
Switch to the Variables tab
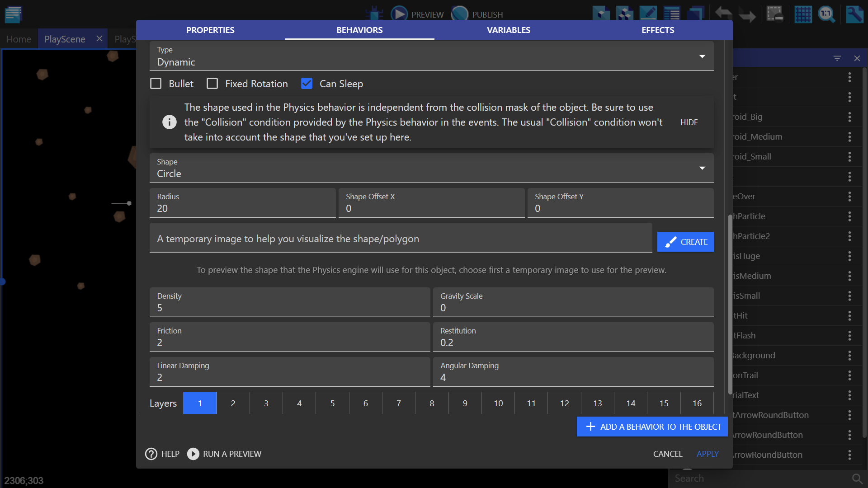509,30
